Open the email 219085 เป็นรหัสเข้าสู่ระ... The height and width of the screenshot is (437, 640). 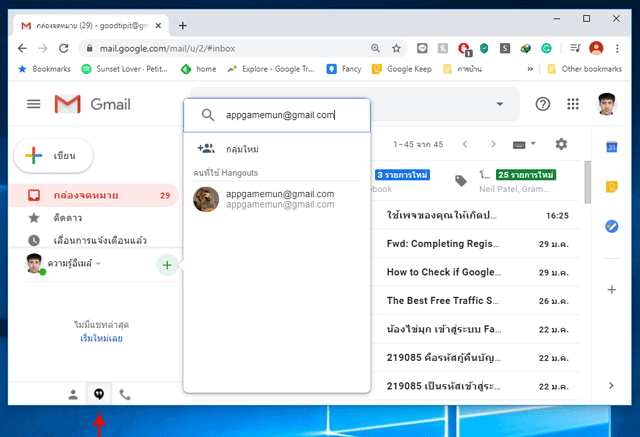coord(477,386)
